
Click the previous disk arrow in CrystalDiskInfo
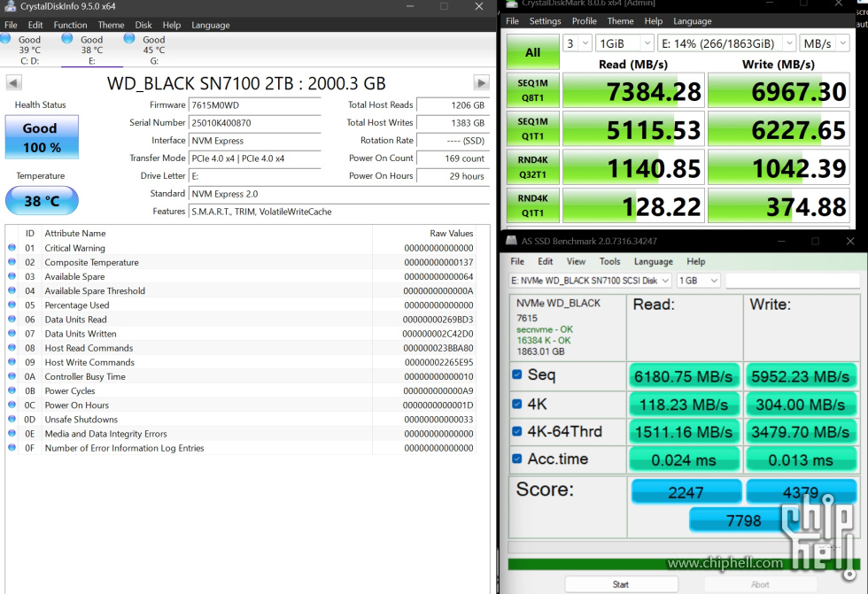(x=14, y=83)
